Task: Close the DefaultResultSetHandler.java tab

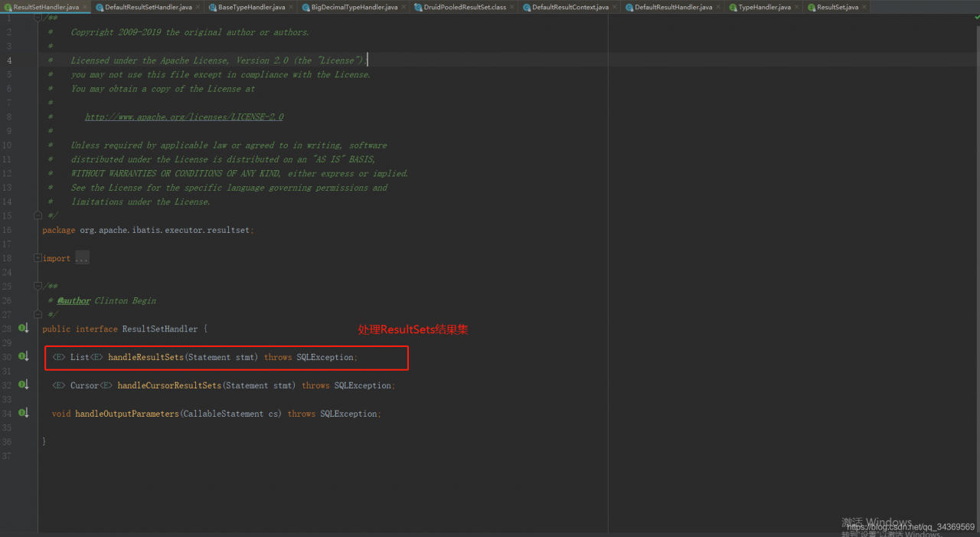Action: pyautogui.click(x=198, y=7)
